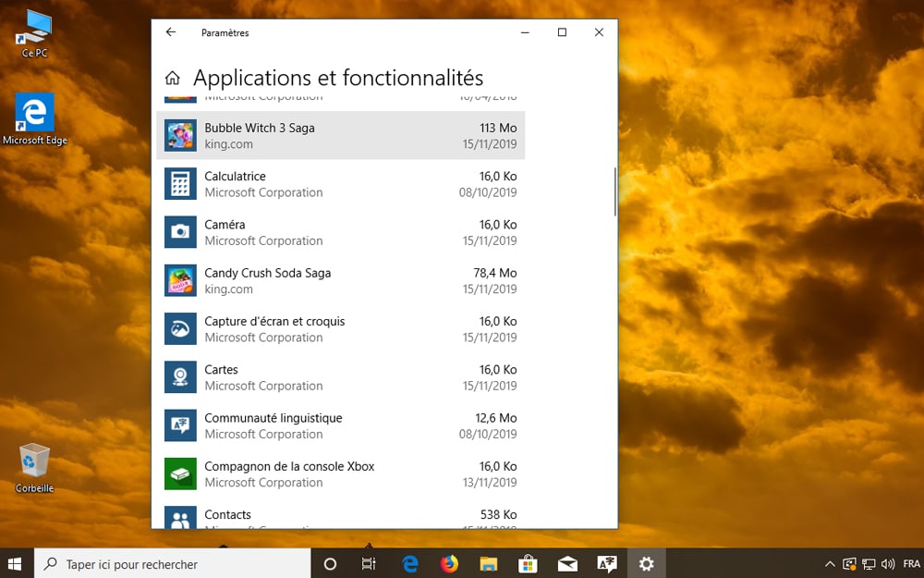Viewport: 924px width, 578px height.
Task: Select the Bubble Witch 3 Saga app icon
Action: pyautogui.click(x=180, y=135)
